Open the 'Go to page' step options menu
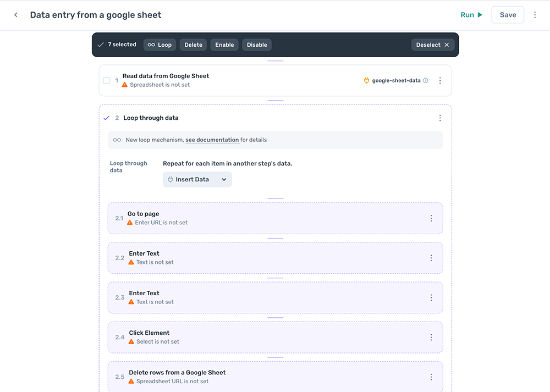Viewport: 550px width, 392px height. coord(431,218)
